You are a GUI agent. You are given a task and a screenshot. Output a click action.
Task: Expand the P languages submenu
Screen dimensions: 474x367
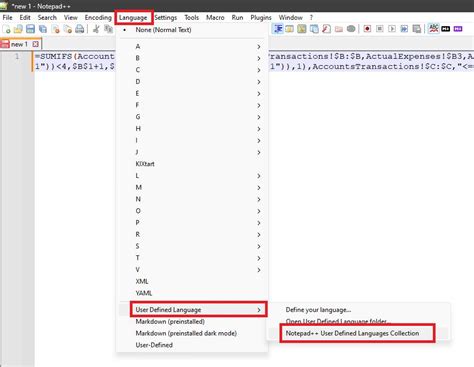pyautogui.click(x=192, y=223)
